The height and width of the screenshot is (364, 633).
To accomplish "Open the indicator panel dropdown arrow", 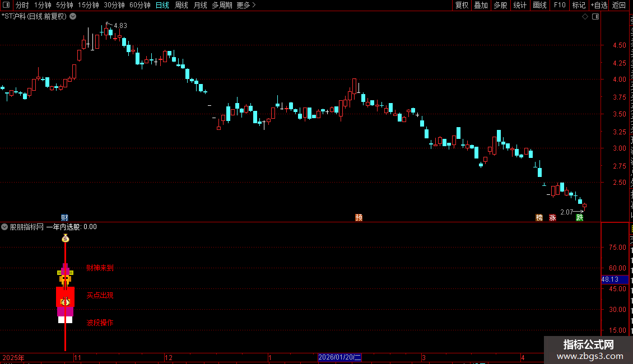I will click(4, 227).
